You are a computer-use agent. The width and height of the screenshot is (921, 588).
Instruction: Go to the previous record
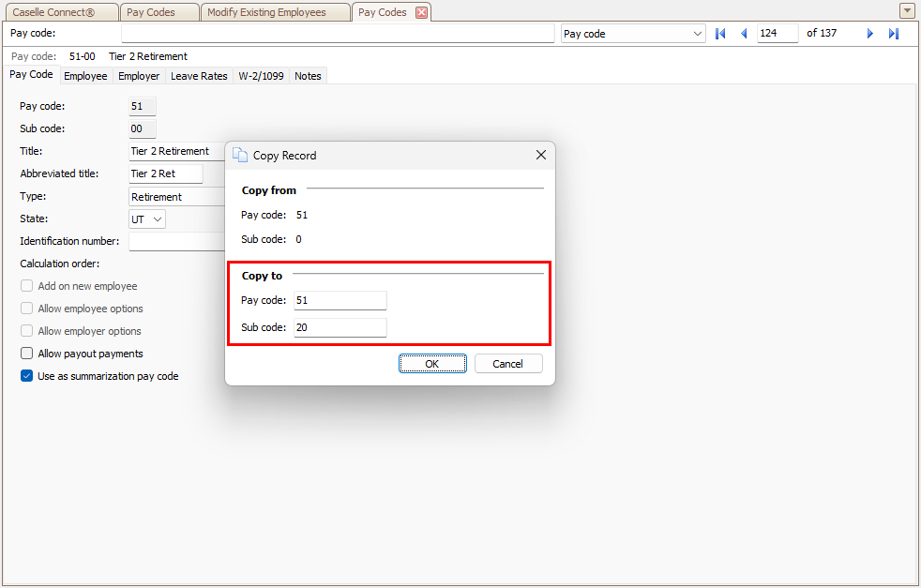pyautogui.click(x=744, y=34)
